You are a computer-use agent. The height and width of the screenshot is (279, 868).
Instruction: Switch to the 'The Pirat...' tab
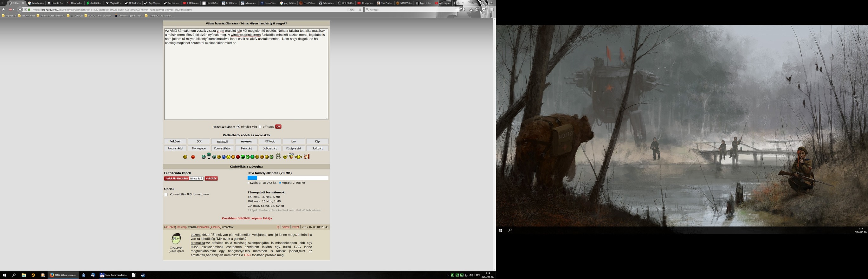click(385, 3)
